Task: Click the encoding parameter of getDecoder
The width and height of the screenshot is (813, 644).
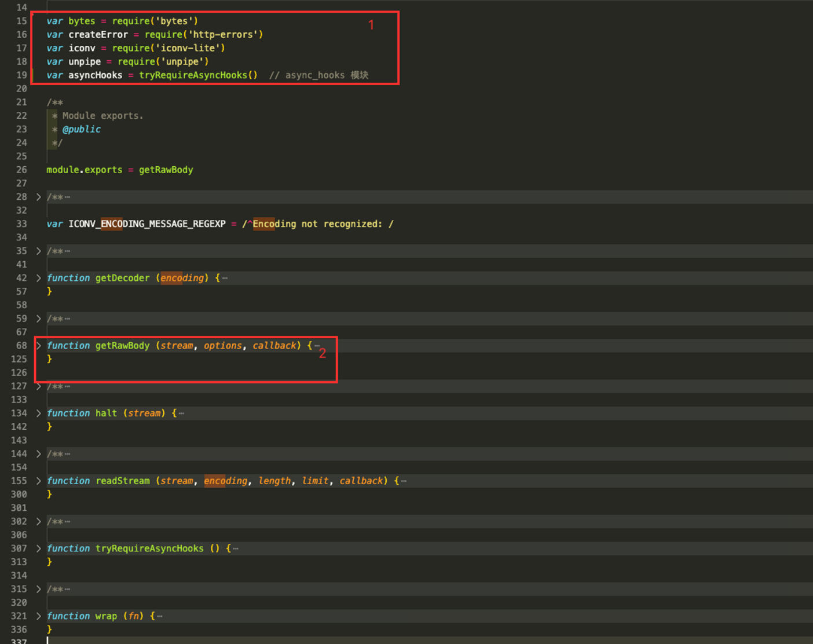Action: point(182,278)
